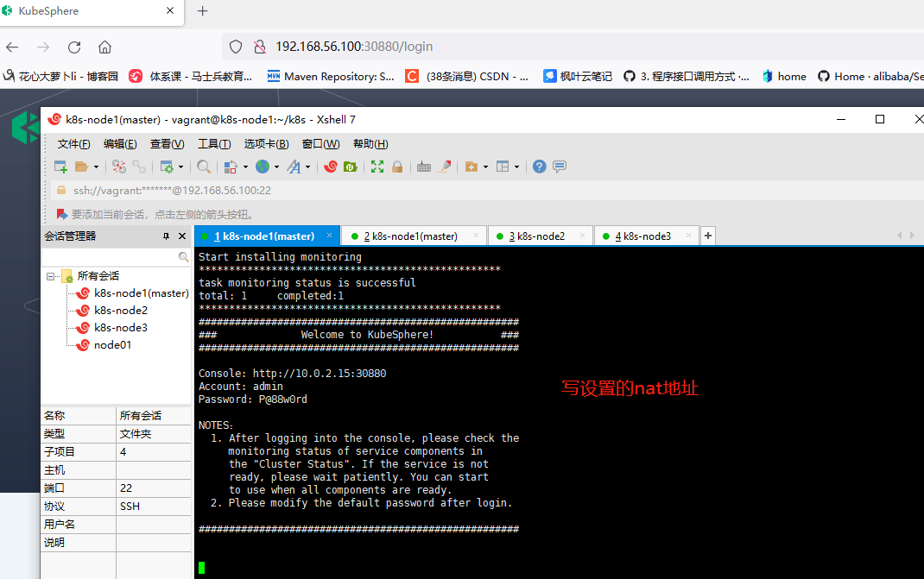This screenshot has width=924, height=579.
Task: Click the globe encoding icon
Action: 263,167
